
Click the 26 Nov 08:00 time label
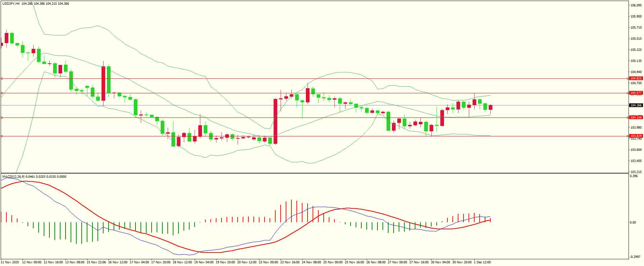376,262
